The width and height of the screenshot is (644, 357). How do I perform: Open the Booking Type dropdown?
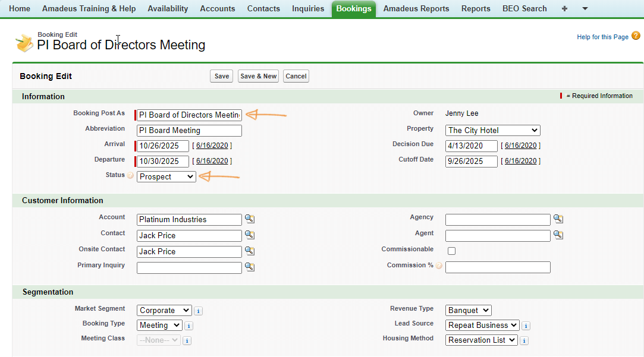[159, 326]
